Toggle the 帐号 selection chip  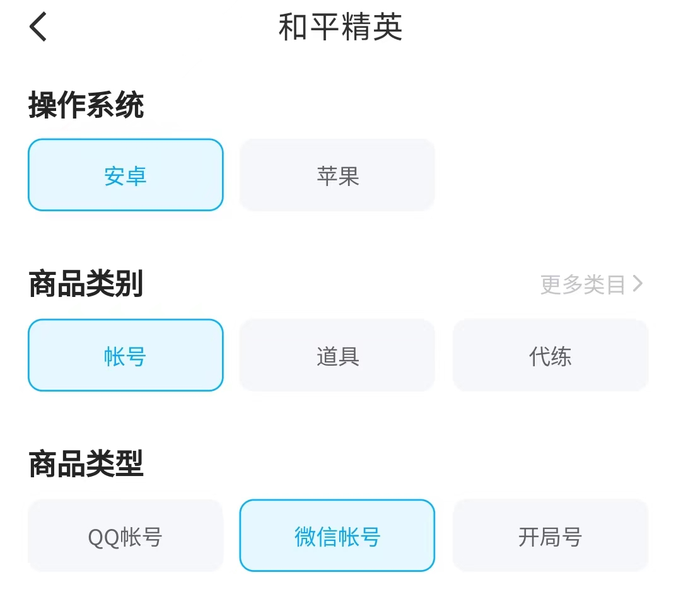coord(125,355)
